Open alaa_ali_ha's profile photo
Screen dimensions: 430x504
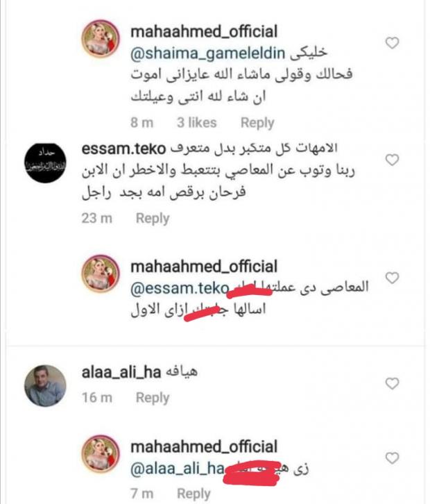pos(45,386)
